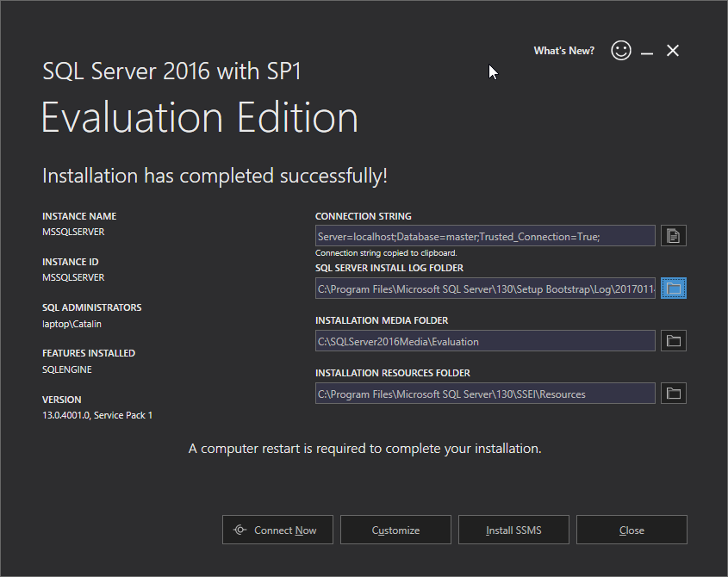The height and width of the screenshot is (577, 728).
Task: Click the installation resources folder path field
Action: [x=485, y=394]
